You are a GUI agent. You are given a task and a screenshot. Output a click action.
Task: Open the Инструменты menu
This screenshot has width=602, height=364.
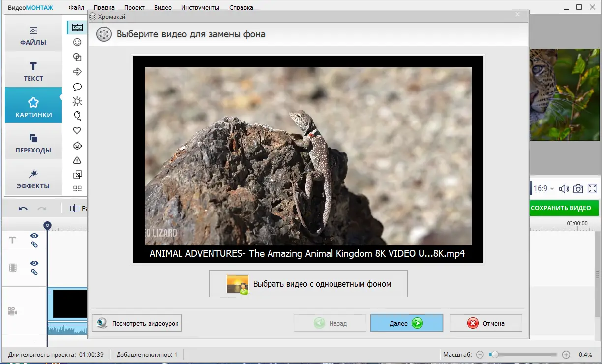[200, 8]
